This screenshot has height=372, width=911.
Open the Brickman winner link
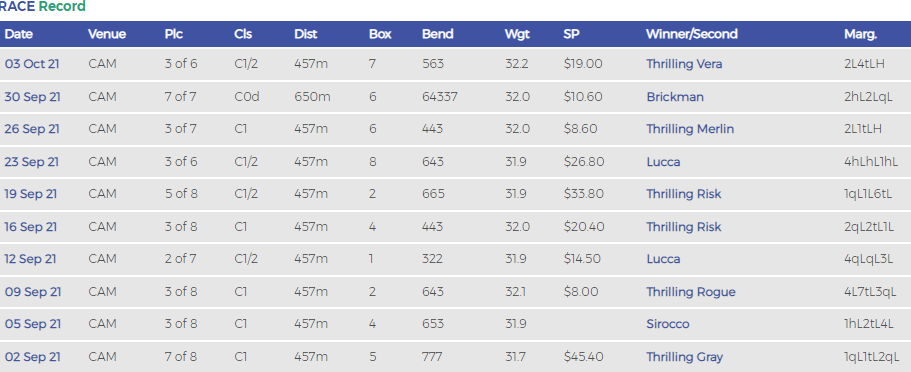tap(675, 96)
